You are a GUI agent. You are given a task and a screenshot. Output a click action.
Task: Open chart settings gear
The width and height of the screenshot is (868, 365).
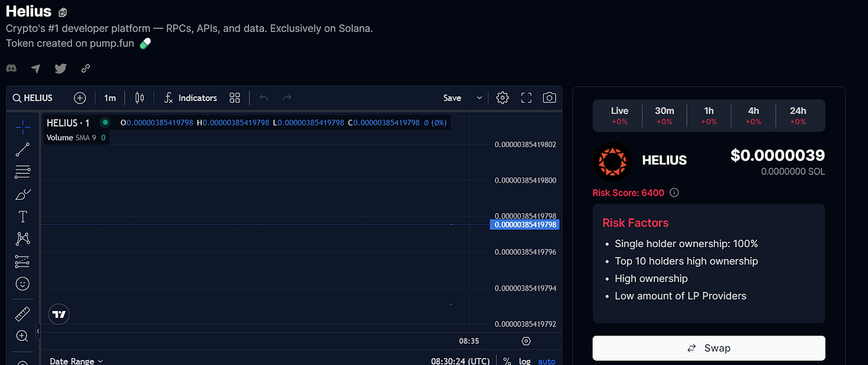pos(503,98)
